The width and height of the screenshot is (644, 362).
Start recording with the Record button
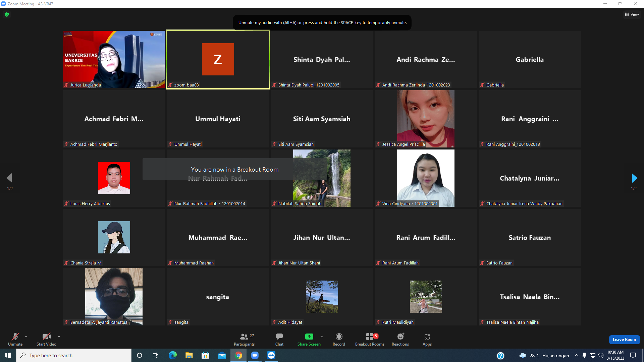(x=339, y=339)
